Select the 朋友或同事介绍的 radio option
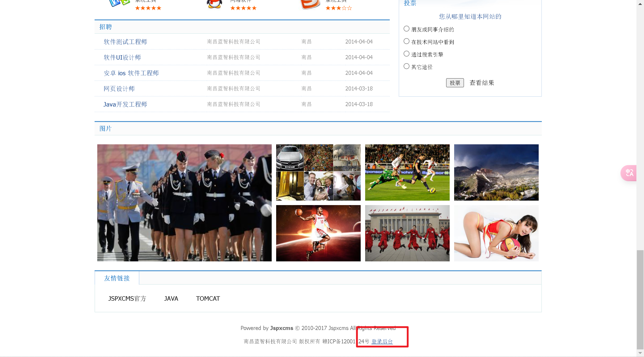Screen dimensions: 644x357 point(407,29)
